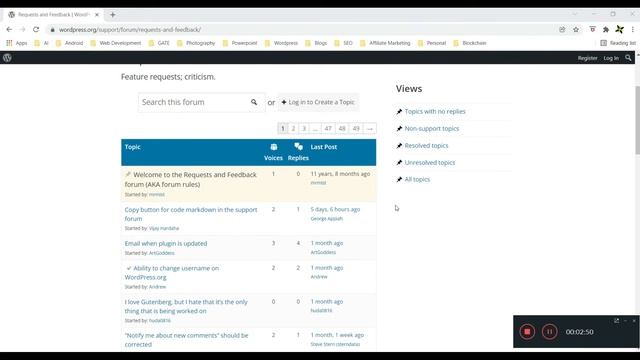The image size is (640, 360).
Task: Click the 5 days, 6 hours ago last post
Action: point(335,209)
